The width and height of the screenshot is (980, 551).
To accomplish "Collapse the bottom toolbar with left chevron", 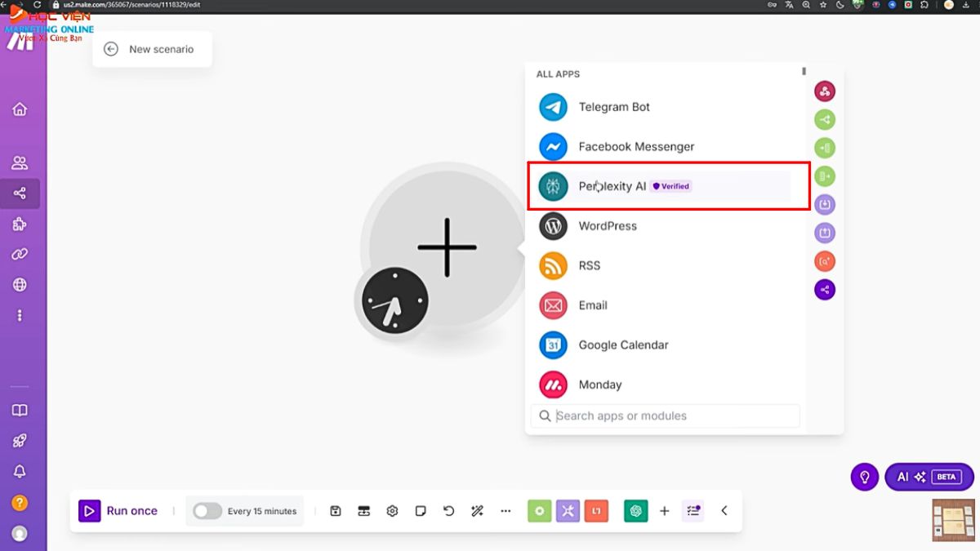I will 724,511.
